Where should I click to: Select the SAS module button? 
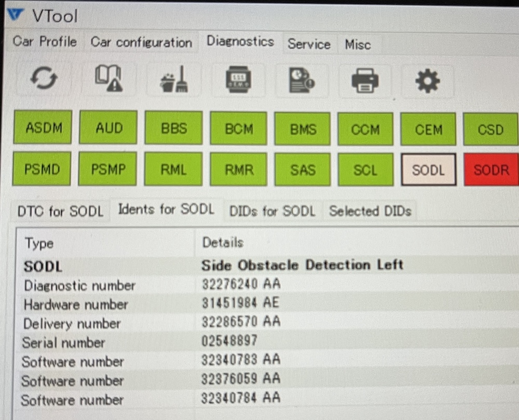pos(302,169)
